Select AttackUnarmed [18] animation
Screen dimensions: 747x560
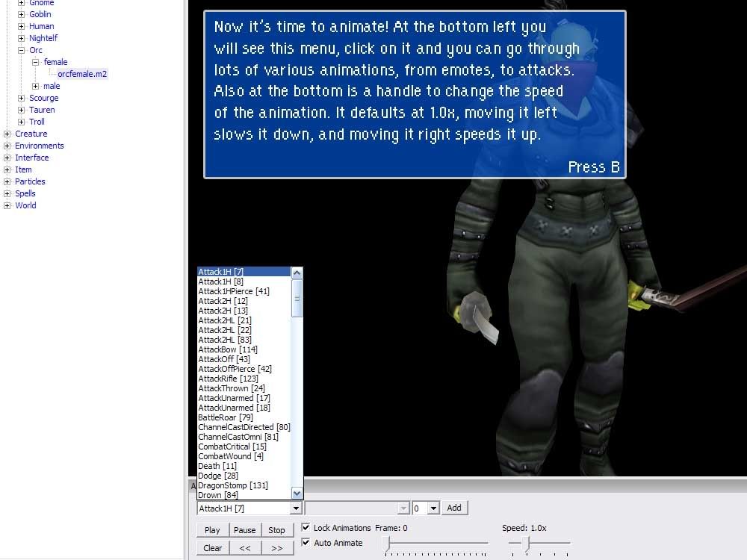coord(244,408)
